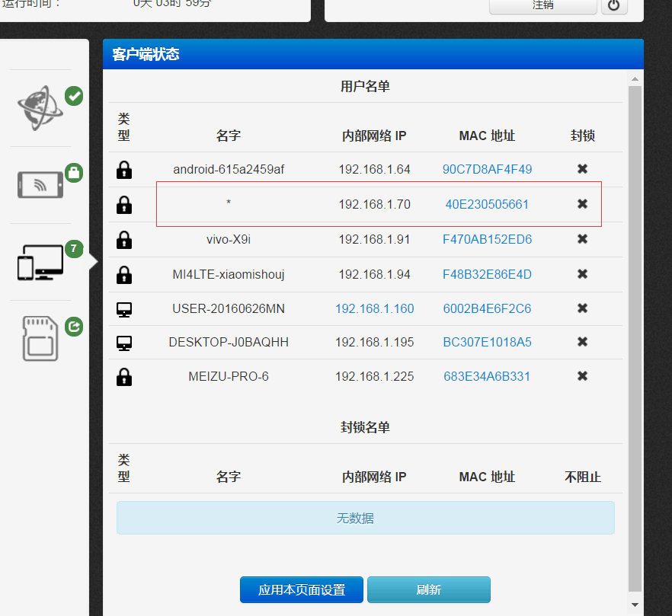Select IP address 192.168.1.94
This screenshot has width=672, height=616.
375,275
